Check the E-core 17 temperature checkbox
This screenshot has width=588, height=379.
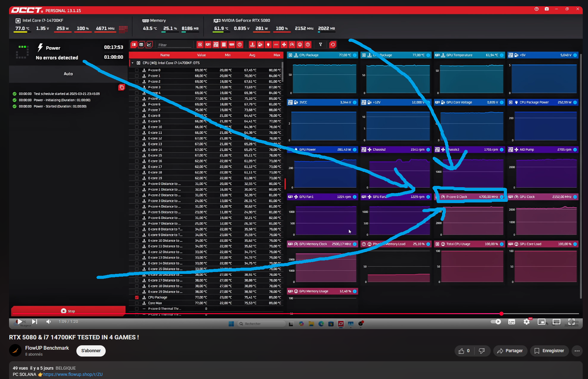[137, 167]
